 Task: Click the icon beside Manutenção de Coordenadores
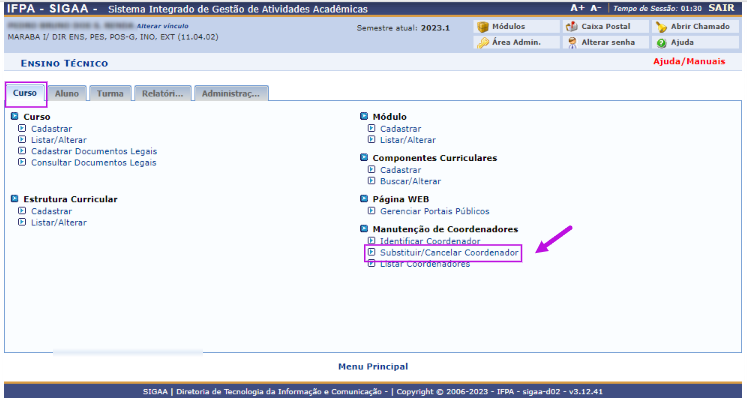click(x=364, y=228)
